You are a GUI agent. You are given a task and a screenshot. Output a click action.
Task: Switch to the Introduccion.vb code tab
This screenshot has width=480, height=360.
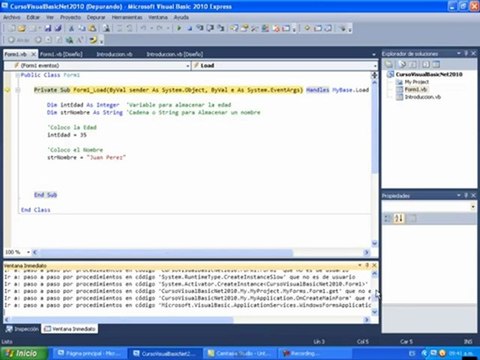pos(114,54)
